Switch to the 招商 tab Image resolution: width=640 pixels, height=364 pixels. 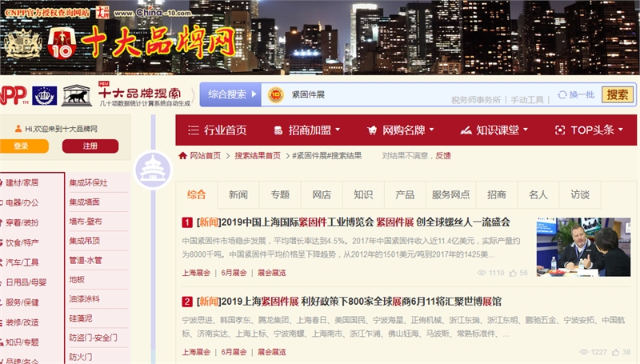point(497,195)
